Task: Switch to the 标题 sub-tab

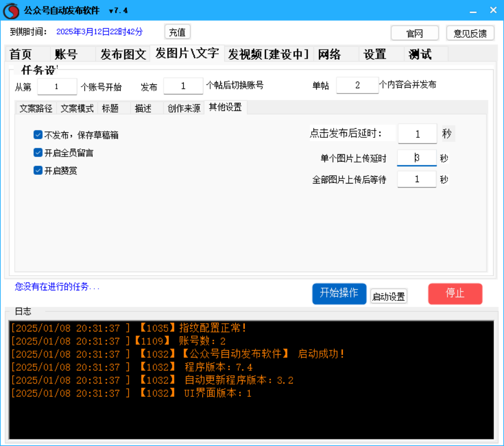Action: [x=114, y=108]
